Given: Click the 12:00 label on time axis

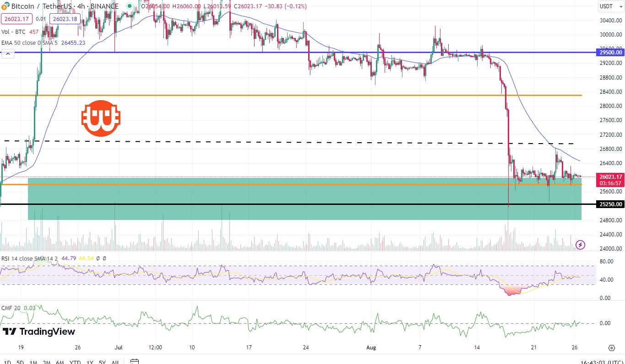Looking at the screenshot, I should pyautogui.click(x=156, y=348).
